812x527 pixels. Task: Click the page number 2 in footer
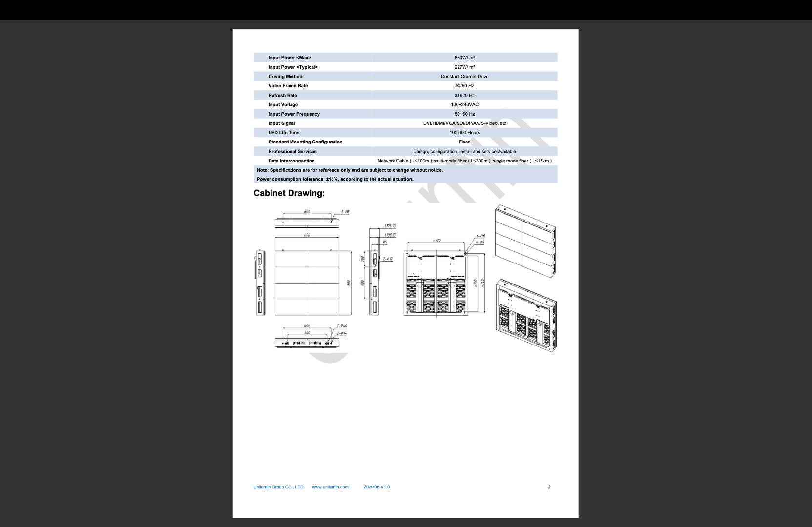pos(549,487)
